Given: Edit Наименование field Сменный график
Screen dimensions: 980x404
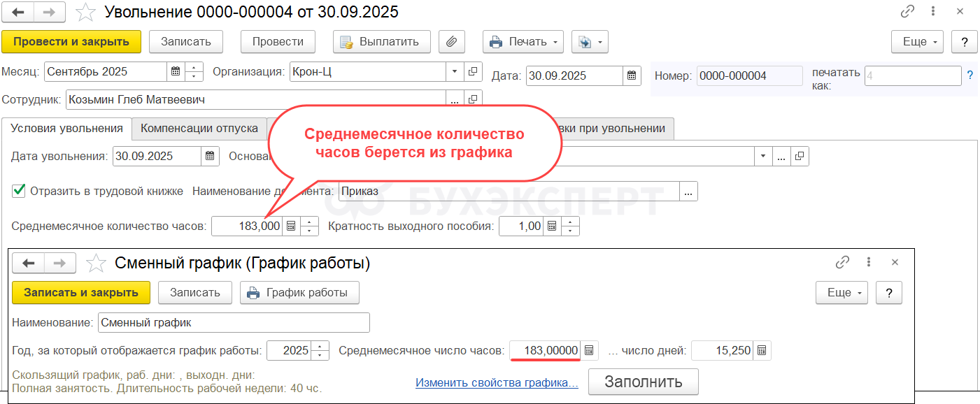Looking at the screenshot, I should (234, 323).
